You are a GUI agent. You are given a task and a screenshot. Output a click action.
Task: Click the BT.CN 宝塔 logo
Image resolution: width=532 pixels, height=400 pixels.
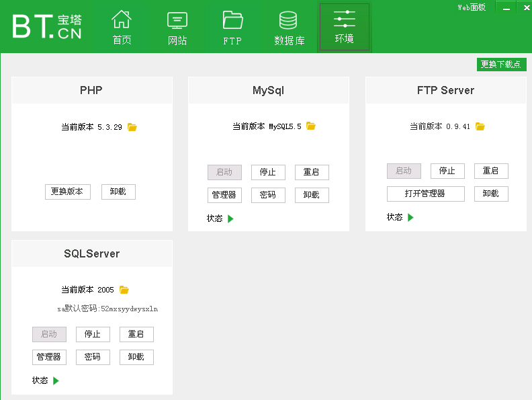[47, 26]
